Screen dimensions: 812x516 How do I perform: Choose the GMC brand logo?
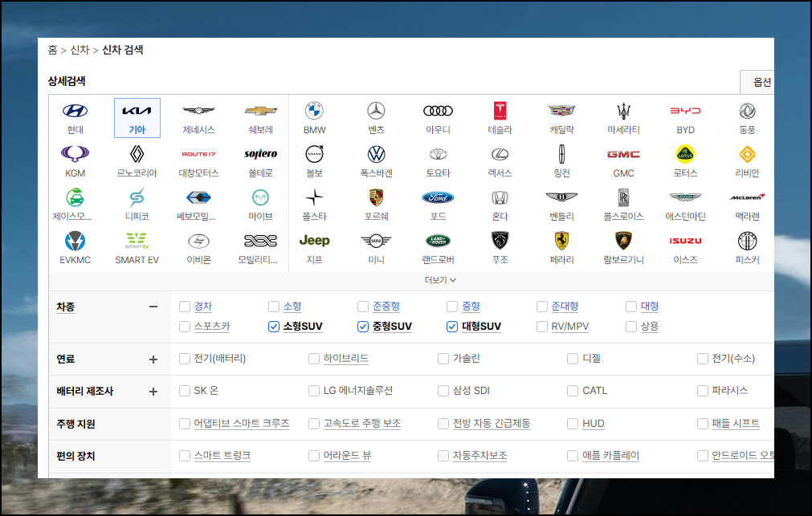click(x=623, y=154)
